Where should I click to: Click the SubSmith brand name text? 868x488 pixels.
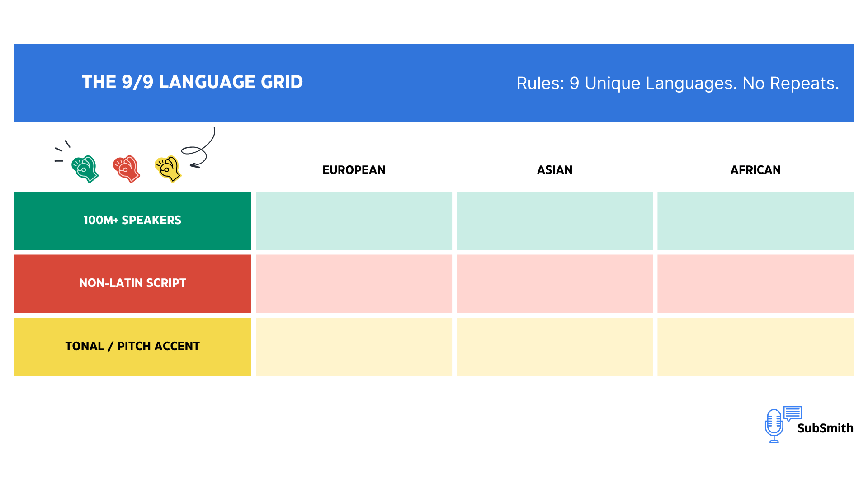tap(825, 428)
